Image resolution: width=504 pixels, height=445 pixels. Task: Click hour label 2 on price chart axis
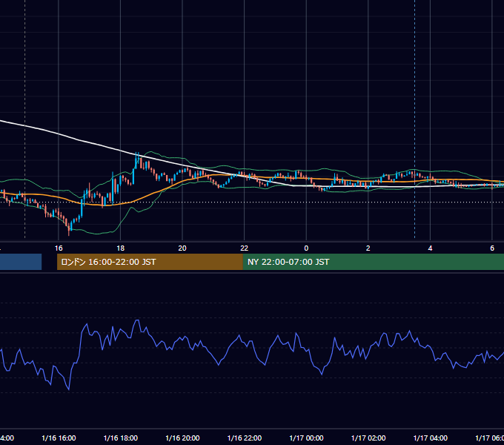[x=368, y=248]
